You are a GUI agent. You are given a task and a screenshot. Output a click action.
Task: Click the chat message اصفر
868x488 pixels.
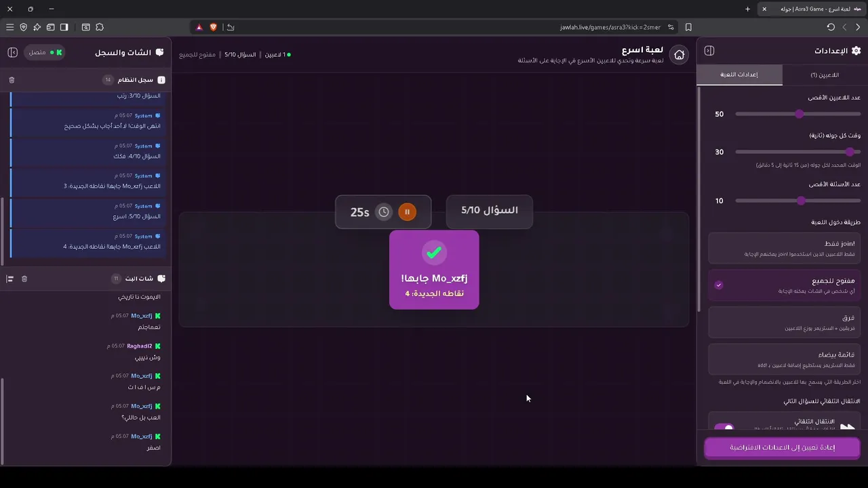coord(154,448)
